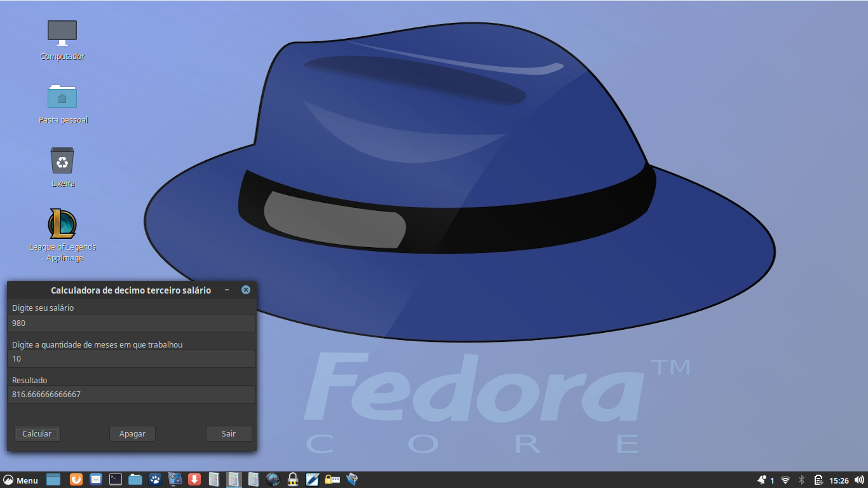The image size is (868, 488).
Task: Click the Bluetooth tray icon
Action: 802,480
